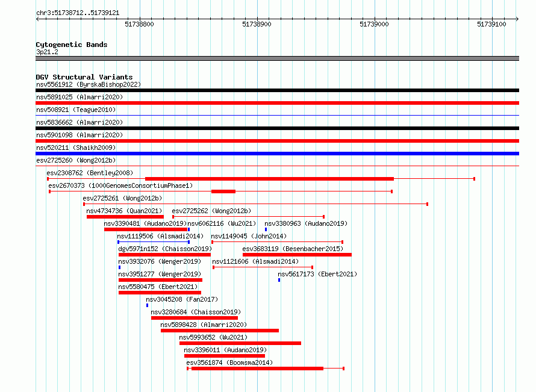Open the esv2725260 (Wong2012b) label

click(76, 160)
